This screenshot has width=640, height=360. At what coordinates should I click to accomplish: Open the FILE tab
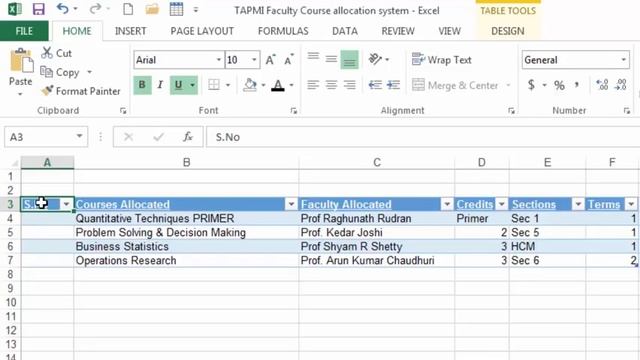coord(24,31)
